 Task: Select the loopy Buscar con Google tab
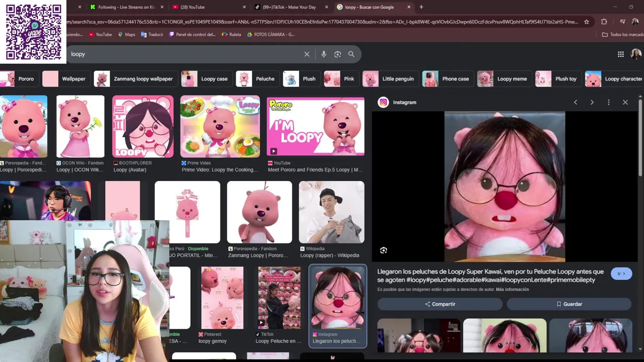(373, 7)
